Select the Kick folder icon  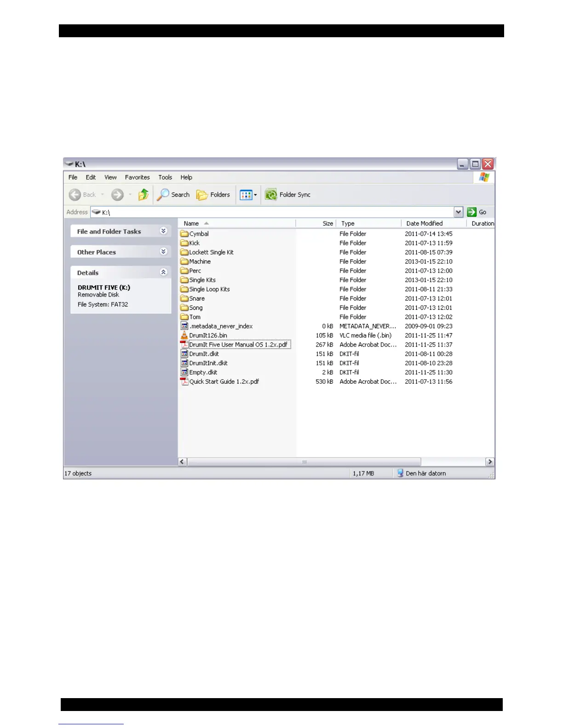point(184,243)
